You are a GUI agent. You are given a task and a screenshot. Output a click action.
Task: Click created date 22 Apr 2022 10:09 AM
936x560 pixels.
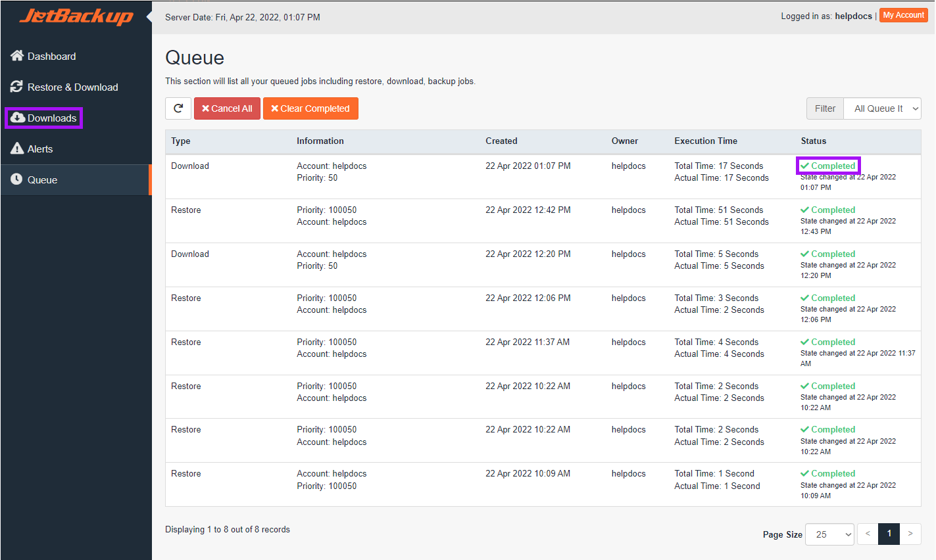(528, 473)
